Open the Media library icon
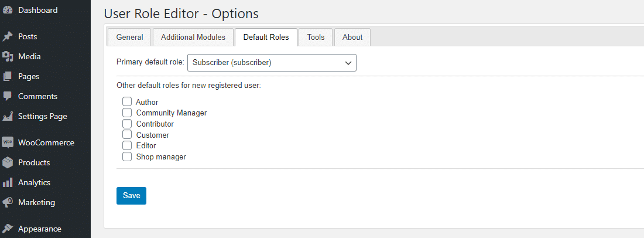644x238 pixels. (8, 56)
